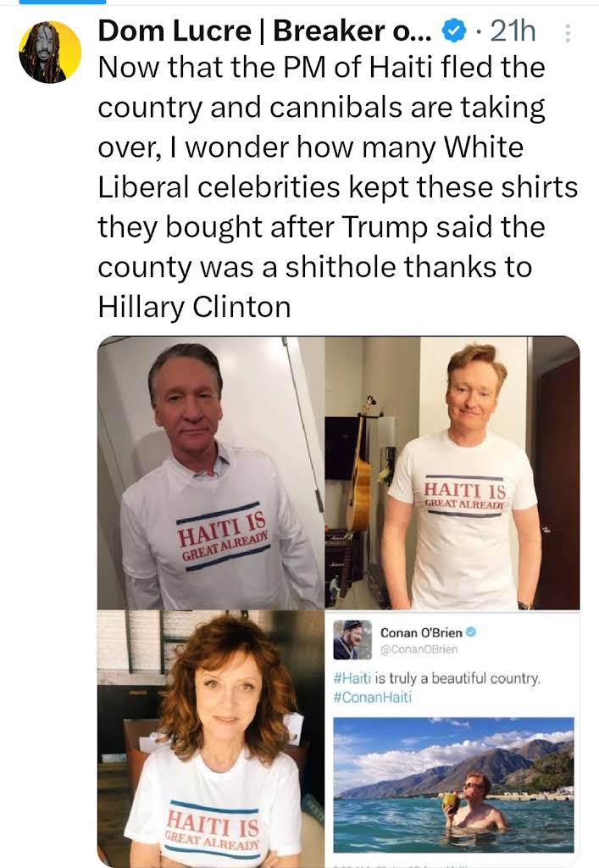
Task: Click the 21h timestamp
Action: pos(513,31)
